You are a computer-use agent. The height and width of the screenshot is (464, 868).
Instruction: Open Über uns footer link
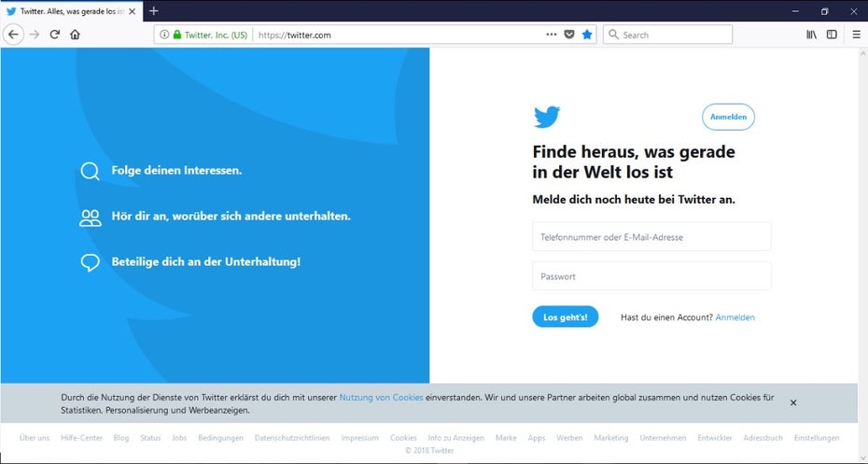tap(35, 438)
